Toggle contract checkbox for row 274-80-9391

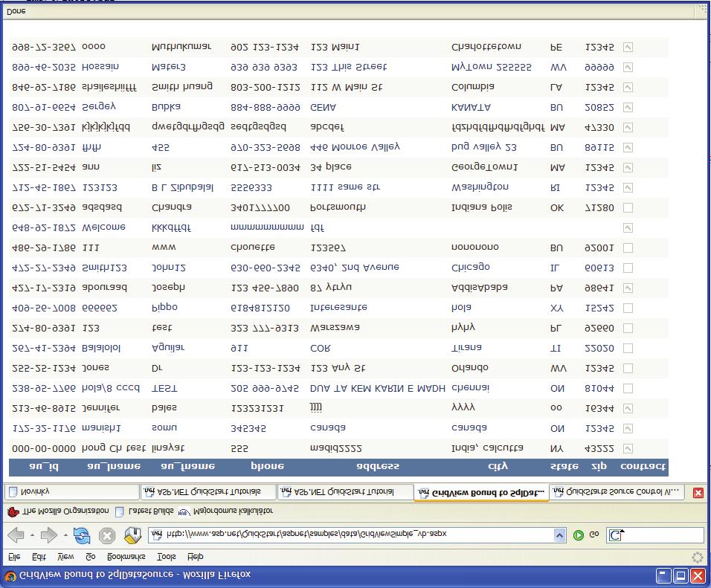coord(628,328)
